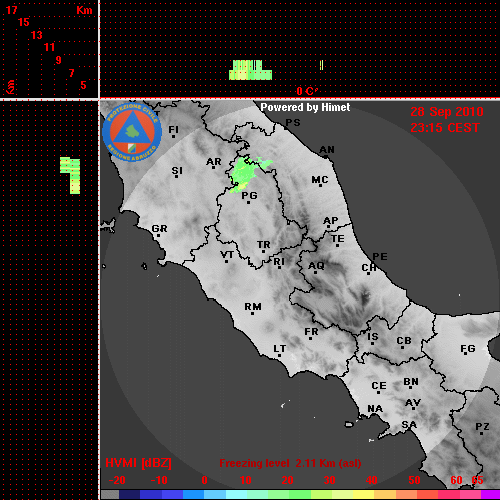
Task: Click the TR city label
Action: coord(264,245)
